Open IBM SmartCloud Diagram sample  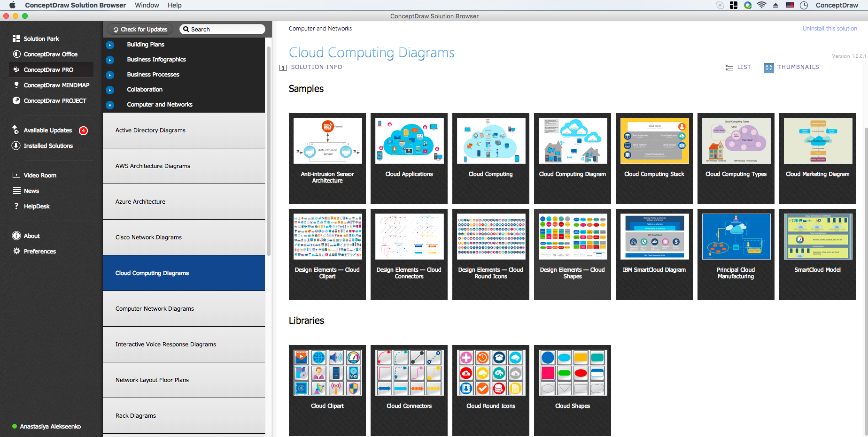click(654, 254)
